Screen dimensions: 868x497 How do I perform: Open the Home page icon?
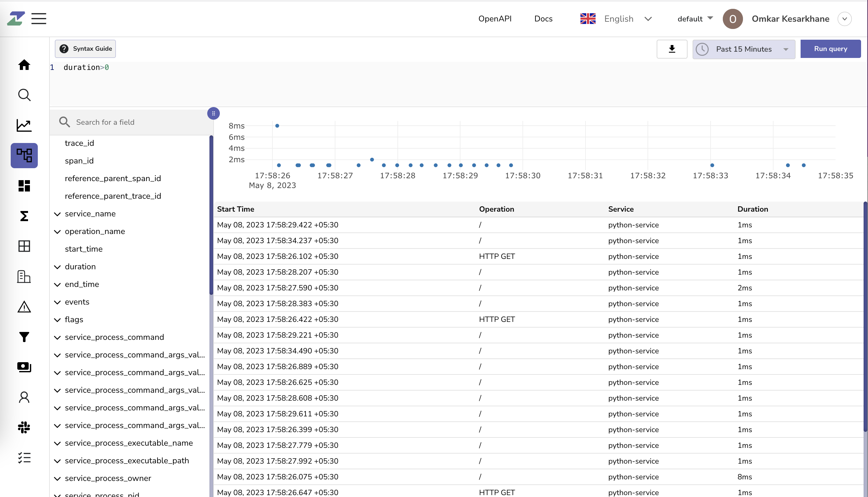24,65
